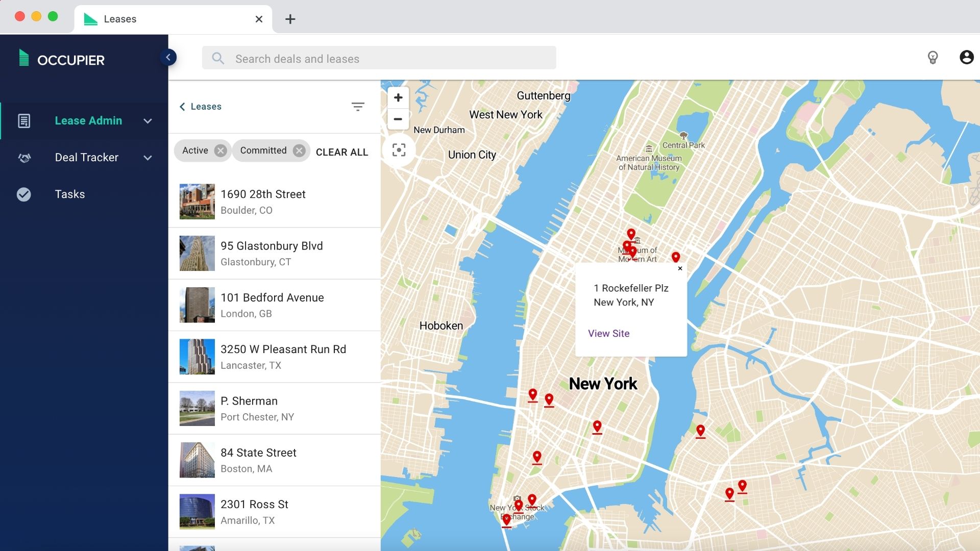Go back using the Leases chevron
The image size is (980, 551).
coord(182,107)
